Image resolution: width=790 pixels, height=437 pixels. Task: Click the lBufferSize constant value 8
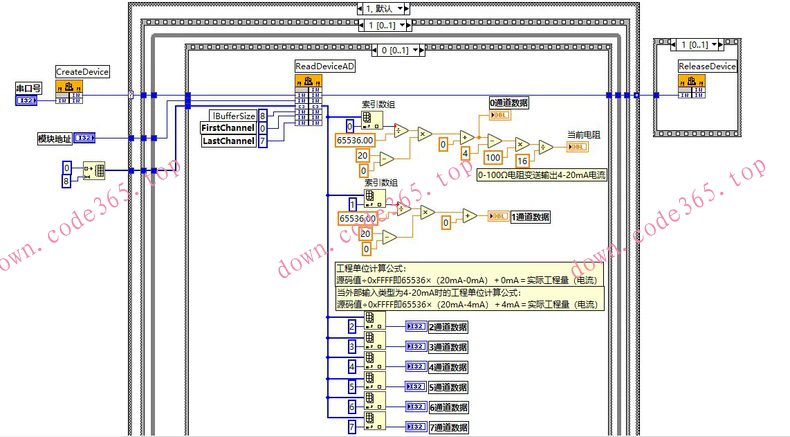[x=263, y=117]
